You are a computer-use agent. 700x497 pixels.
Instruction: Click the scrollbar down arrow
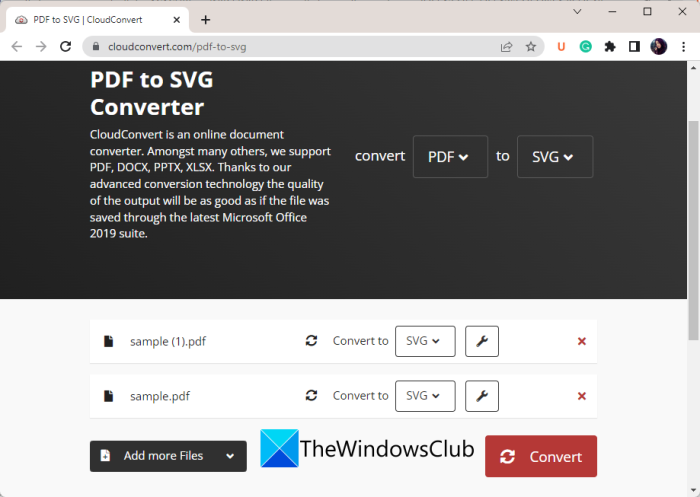pos(693,491)
